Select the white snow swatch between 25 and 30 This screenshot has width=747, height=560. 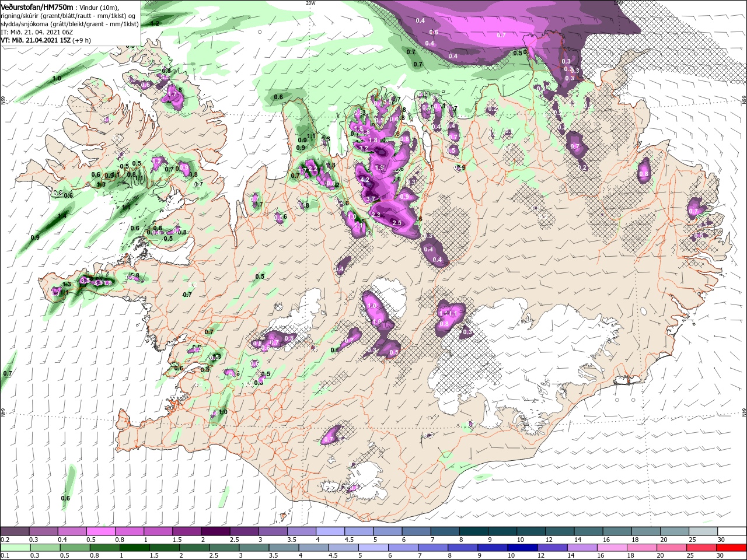point(702,531)
